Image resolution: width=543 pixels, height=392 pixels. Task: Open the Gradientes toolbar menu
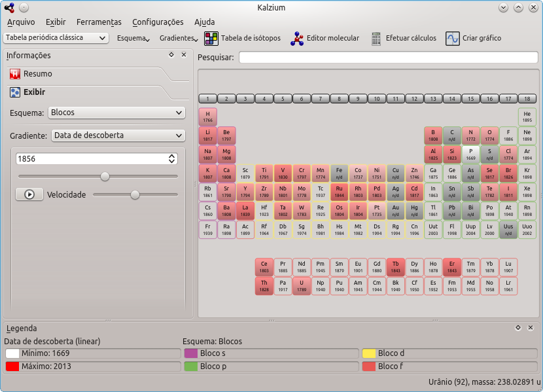pyautogui.click(x=180, y=39)
